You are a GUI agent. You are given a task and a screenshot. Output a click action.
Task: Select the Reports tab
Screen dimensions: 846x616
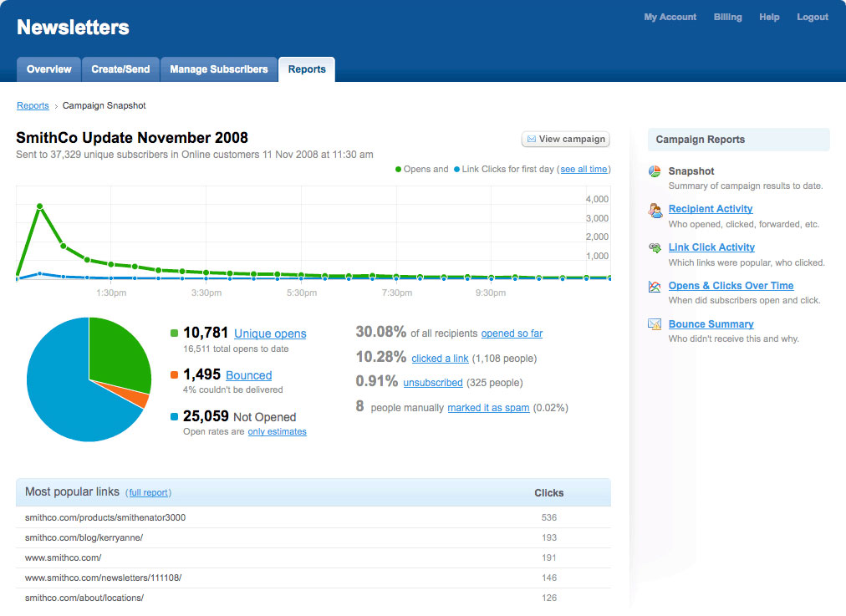[307, 69]
